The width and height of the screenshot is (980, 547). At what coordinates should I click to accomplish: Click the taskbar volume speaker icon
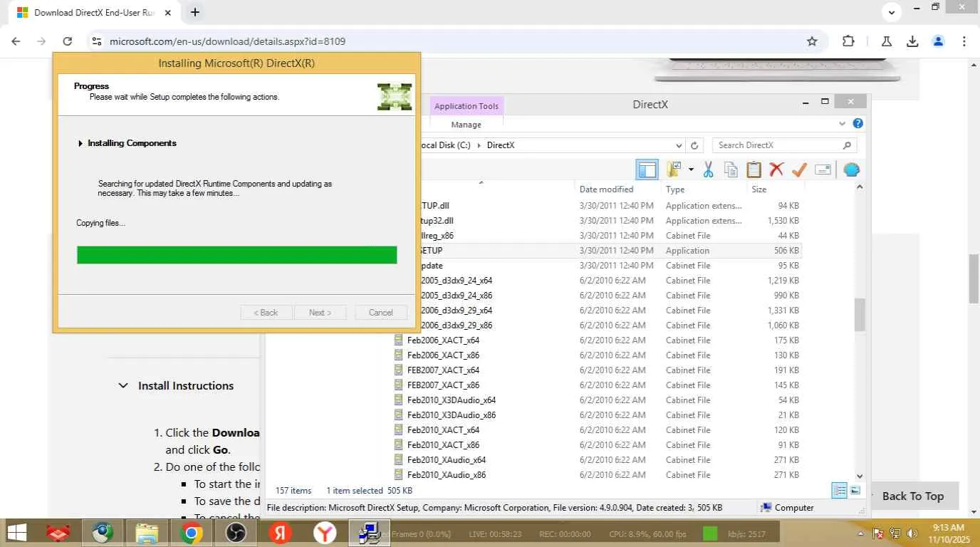[912, 533]
